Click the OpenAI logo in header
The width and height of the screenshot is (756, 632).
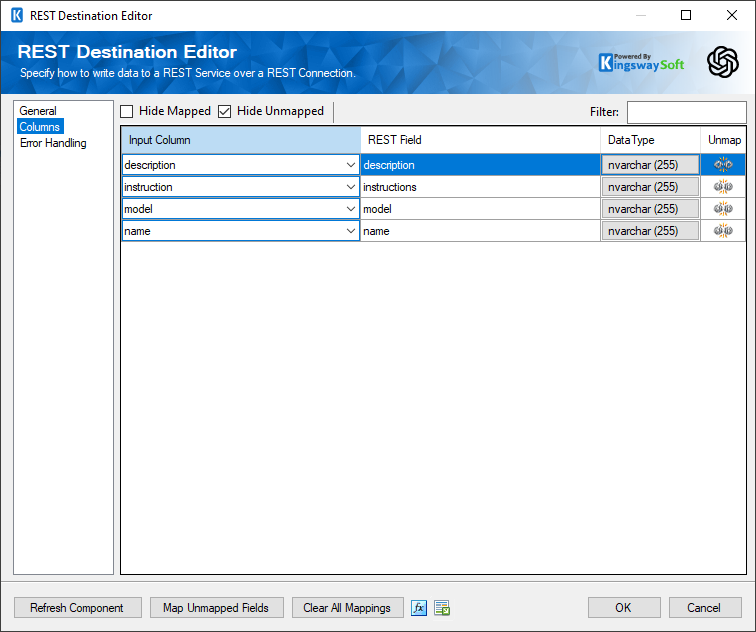(723, 62)
